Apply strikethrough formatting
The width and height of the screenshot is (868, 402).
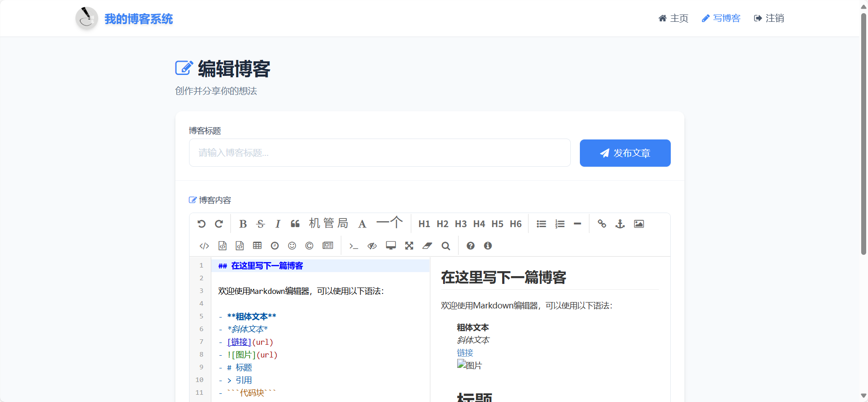[260, 224]
